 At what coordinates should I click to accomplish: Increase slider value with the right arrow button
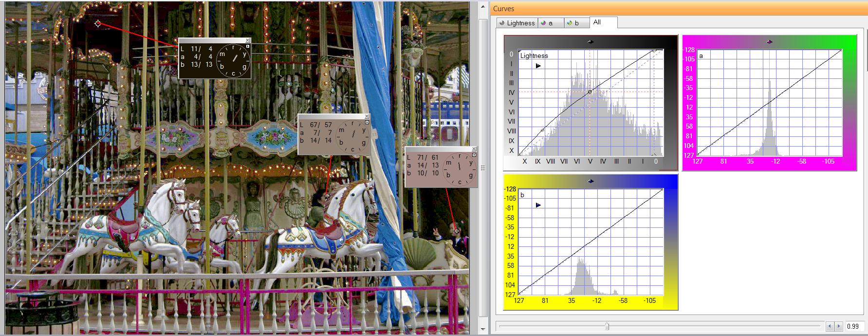click(839, 326)
